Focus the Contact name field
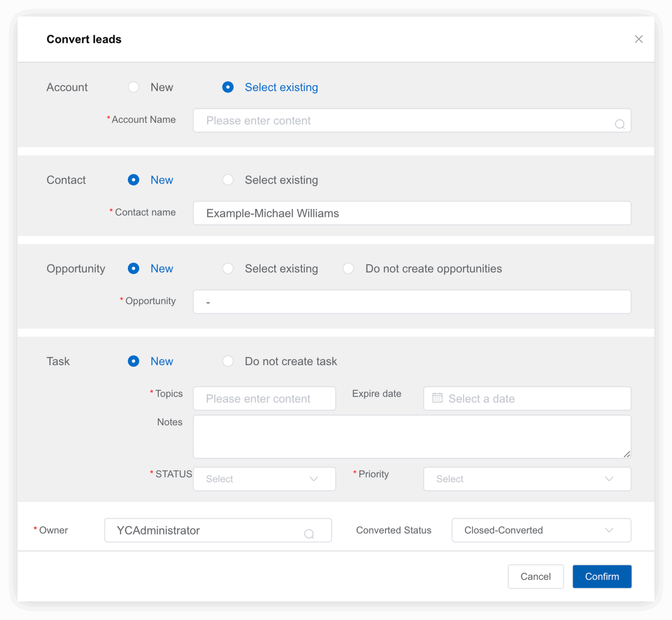The height and width of the screenshot is (620, 672). 412,213
